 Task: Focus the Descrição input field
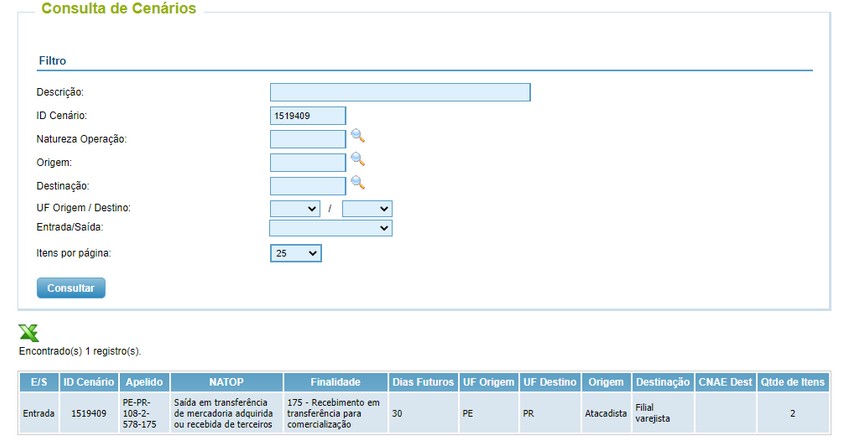pos(400,92)
